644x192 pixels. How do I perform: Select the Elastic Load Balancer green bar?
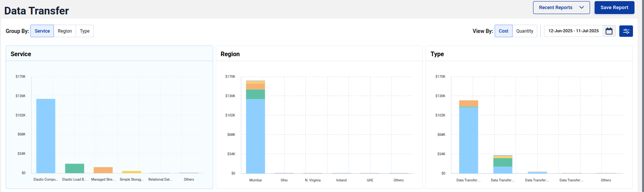74,168
